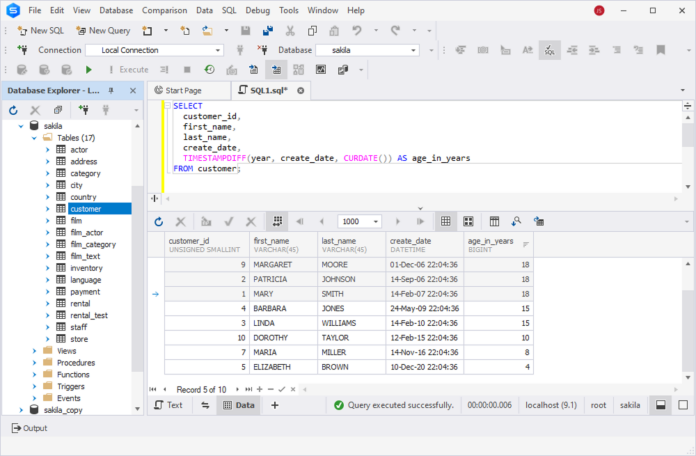Image resolution: width=696 pixels, height=456 pixels.
Task: Click the Save icon in the toolbar
Action: (x=245, y=31)
